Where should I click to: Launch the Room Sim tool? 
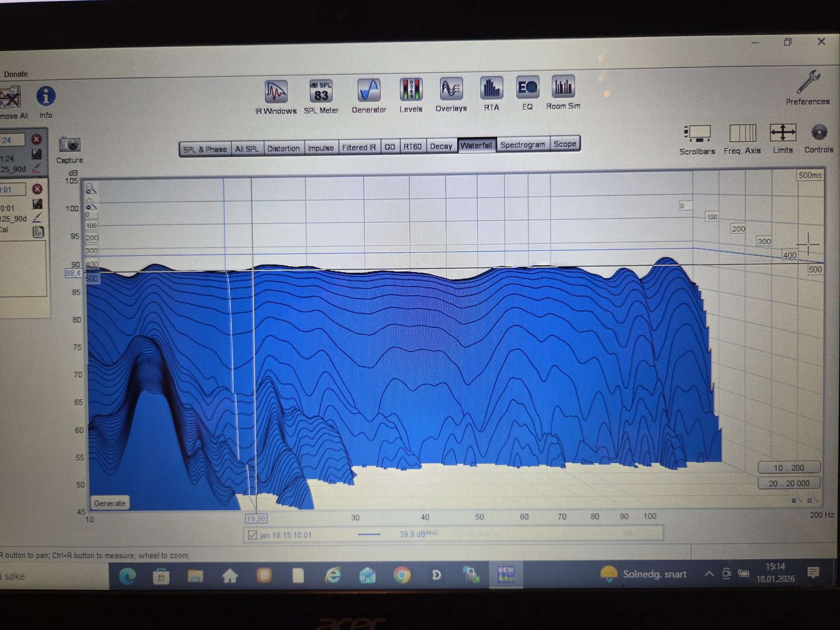(x=563, y=93)
